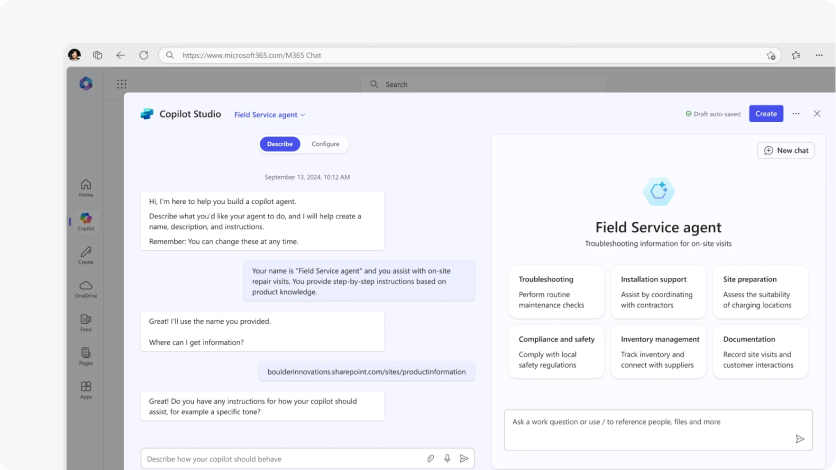Open the Apps section in sidebar
The image size is (836, 470).
[x=86, y=389]
